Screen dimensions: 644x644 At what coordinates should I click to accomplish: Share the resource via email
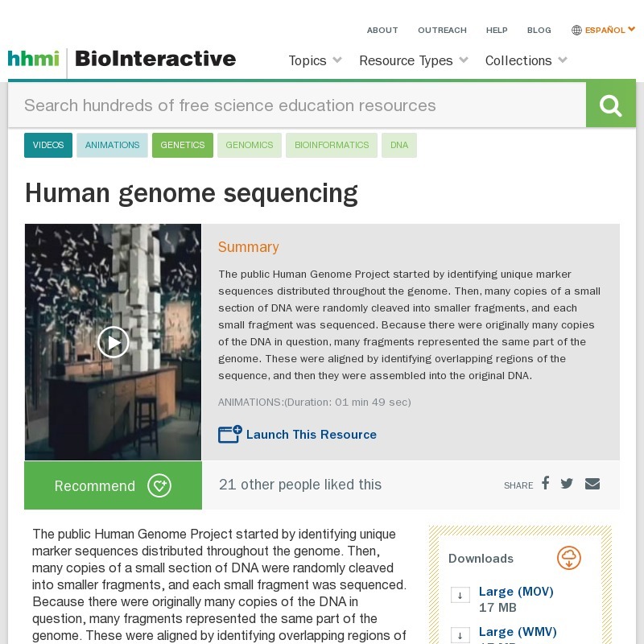(592, 484)
